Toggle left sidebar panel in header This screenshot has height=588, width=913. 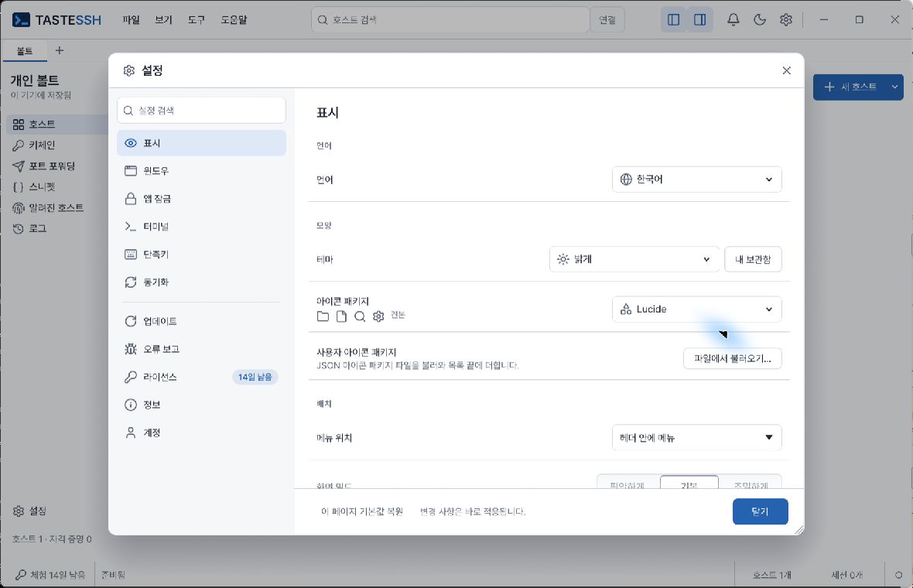[x=674, y=20]
